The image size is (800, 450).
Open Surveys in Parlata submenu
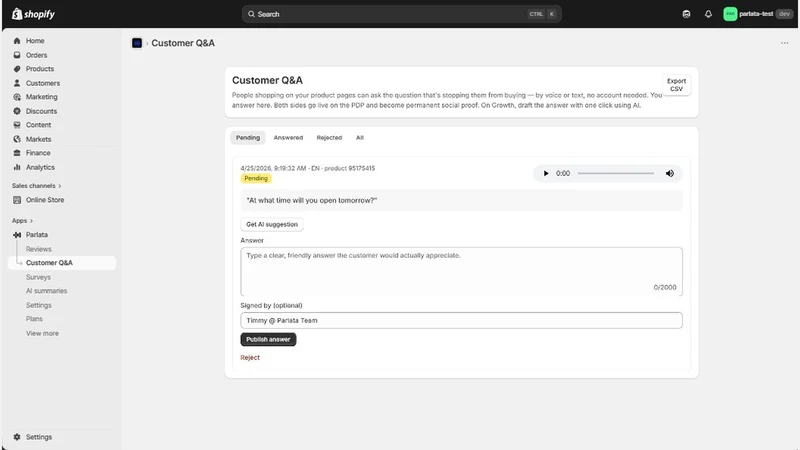coord(38,277)
